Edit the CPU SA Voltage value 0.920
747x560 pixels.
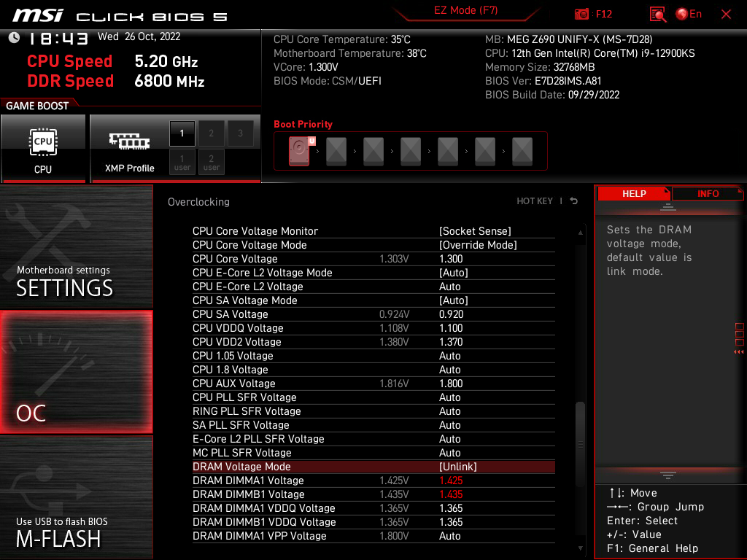451,314
